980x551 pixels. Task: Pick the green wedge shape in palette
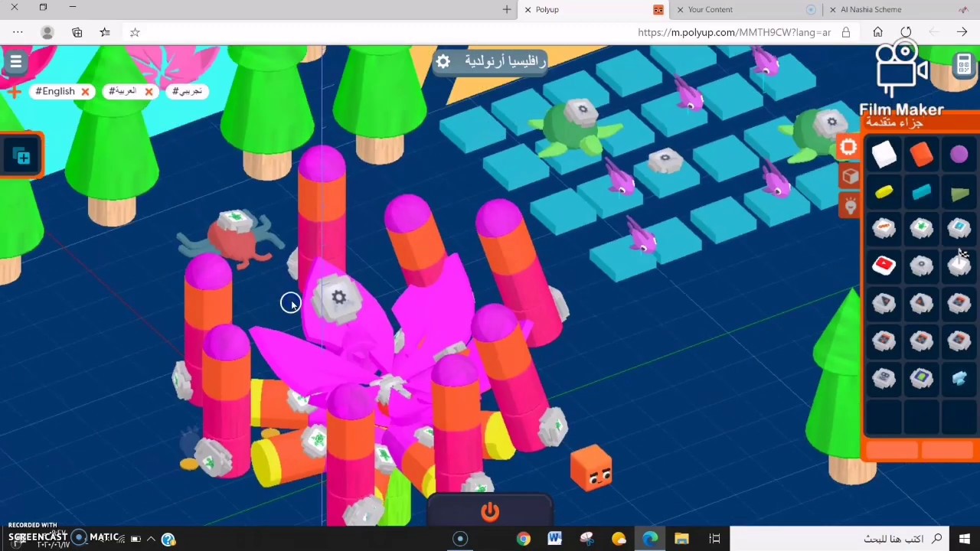point(959,194)
